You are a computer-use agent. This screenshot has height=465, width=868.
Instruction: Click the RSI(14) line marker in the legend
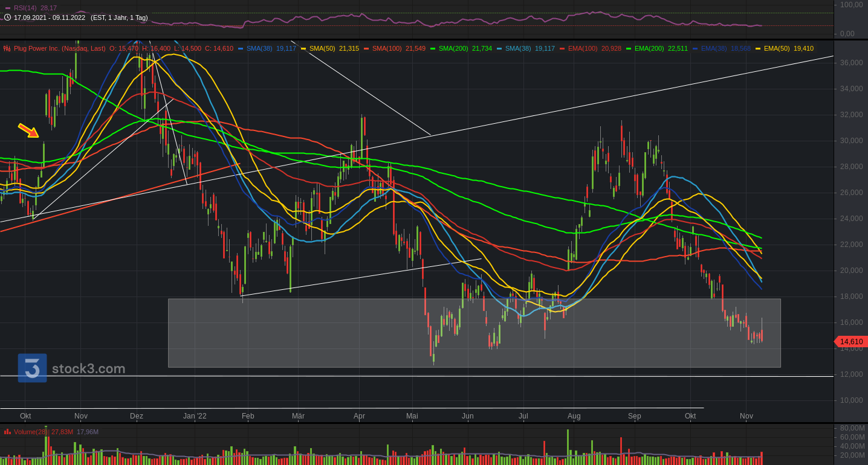coord(8,8)
